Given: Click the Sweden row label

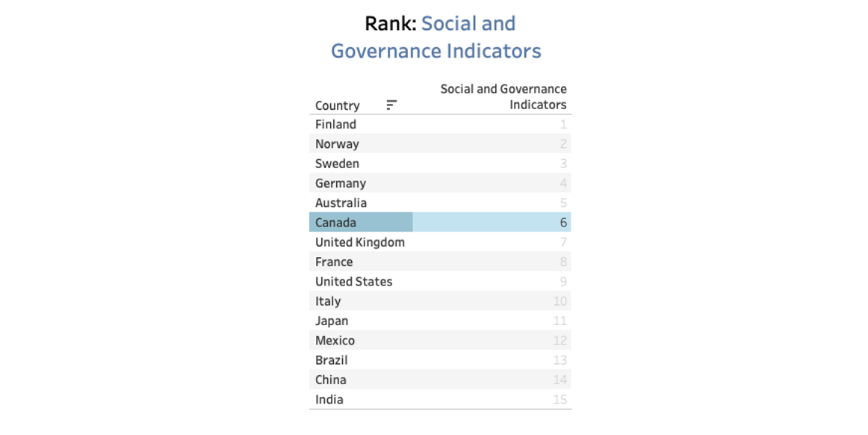Looking at the screenshot, I should [337, 164].
